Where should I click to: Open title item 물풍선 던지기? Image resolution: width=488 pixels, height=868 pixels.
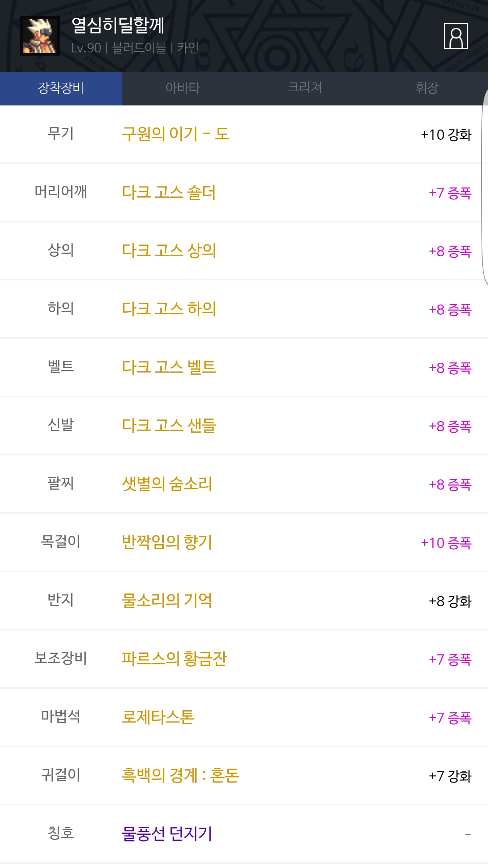point(167,834)
